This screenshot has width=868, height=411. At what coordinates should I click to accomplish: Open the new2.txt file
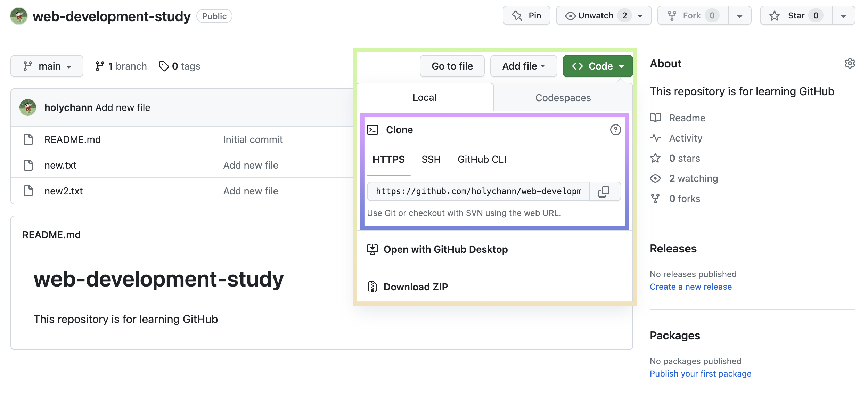point(64,191)
